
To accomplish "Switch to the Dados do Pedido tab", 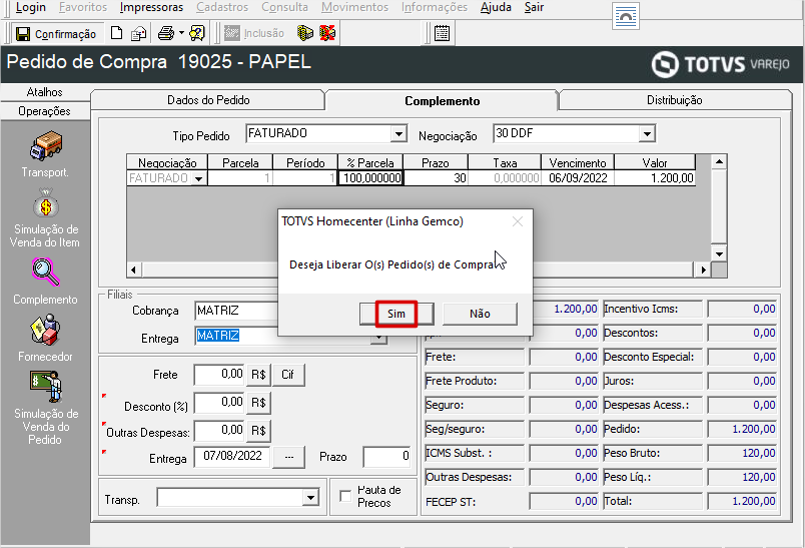I will coord(208,100).
